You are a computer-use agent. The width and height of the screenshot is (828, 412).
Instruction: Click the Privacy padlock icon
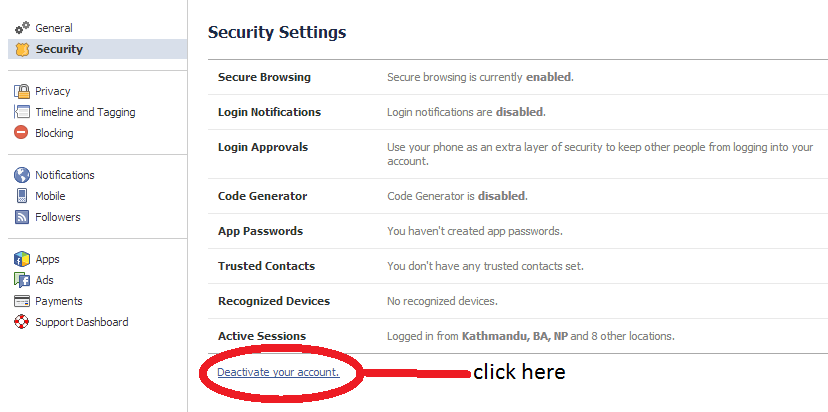22,91
